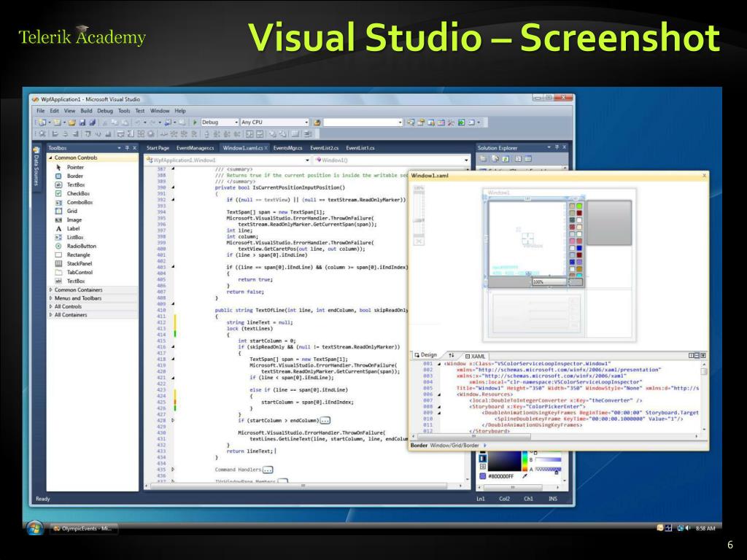This screenshot has width=747, height=560.
Task: Switch to the EventList1.cs tab
Action: pos(360,148)
